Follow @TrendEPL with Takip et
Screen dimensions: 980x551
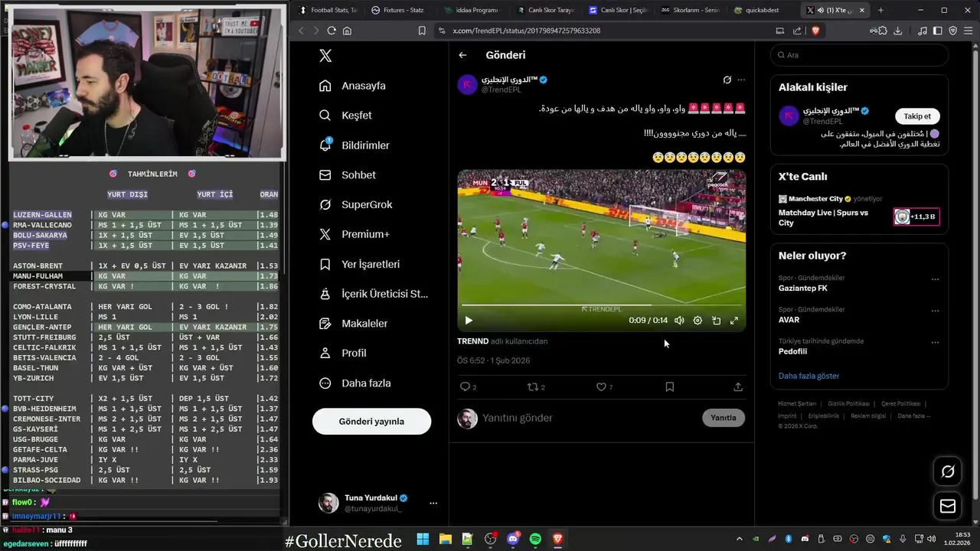tap(917, 116)
